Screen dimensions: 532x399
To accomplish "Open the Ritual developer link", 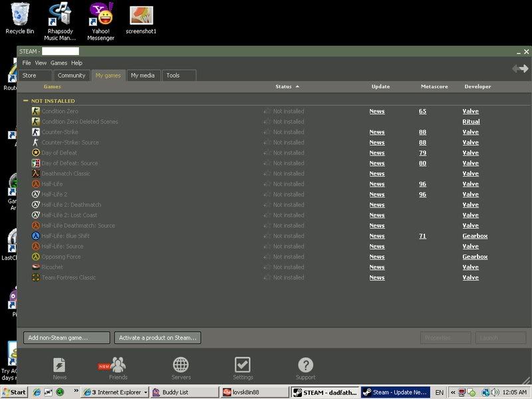I will [x=471, y=122].
